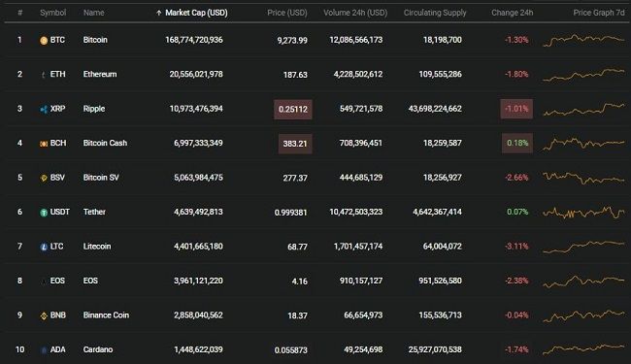View Cardano 7-day price graph

583,349
